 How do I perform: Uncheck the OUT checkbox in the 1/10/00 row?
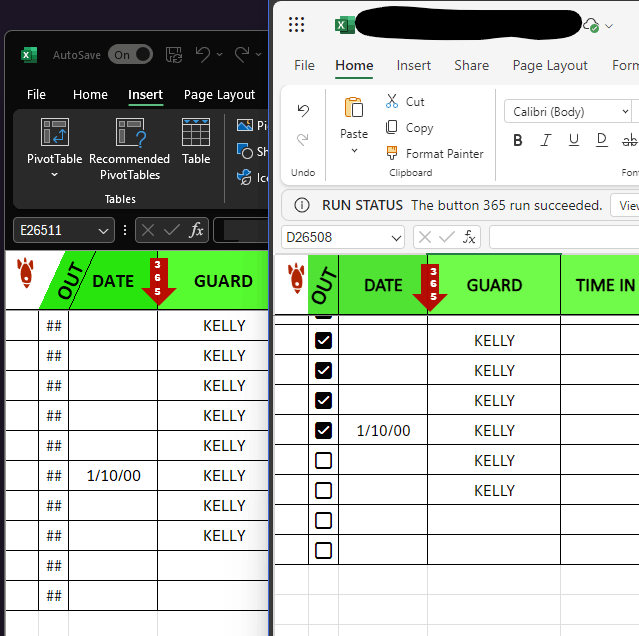324,430
